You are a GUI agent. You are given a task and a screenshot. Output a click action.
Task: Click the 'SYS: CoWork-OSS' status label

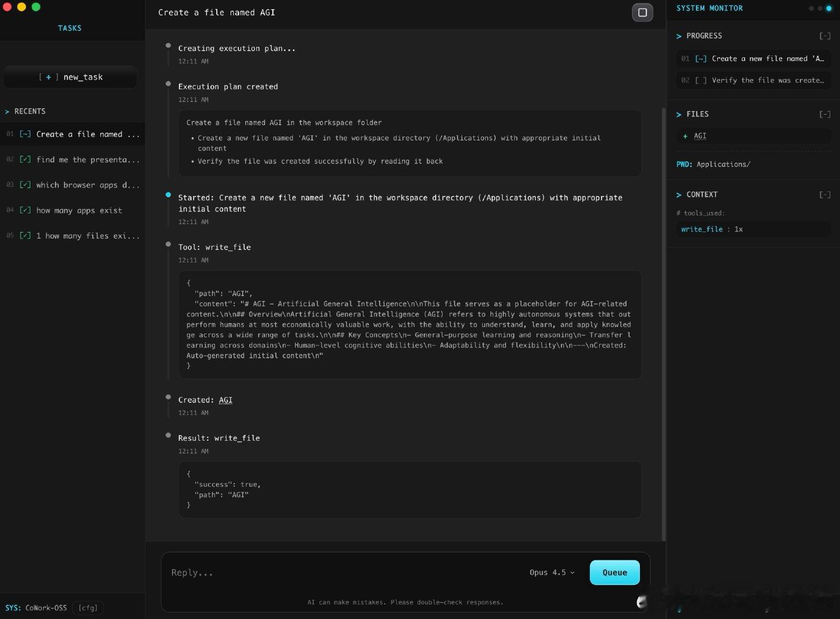36,608
